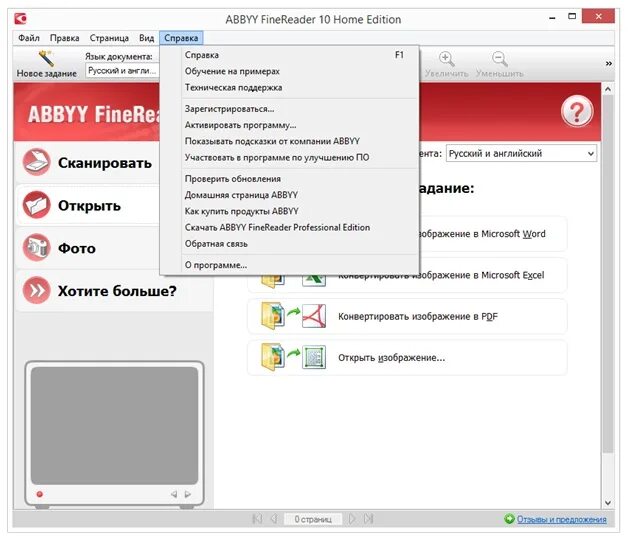This screenshot has height=540, width=628.
Task: Open the Файл menu
Action: click(x=29, y=38)
